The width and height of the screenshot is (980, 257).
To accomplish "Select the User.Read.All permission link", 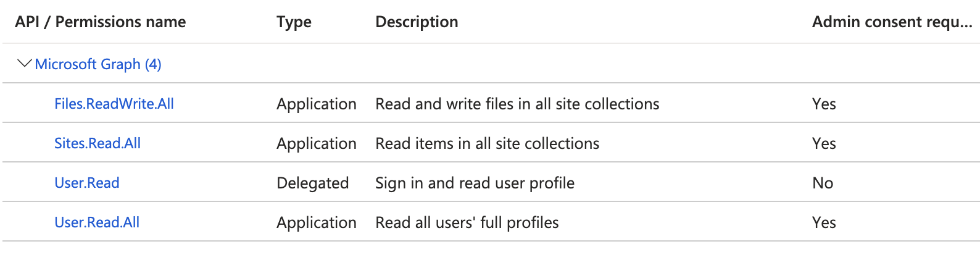I will point(97,222).
